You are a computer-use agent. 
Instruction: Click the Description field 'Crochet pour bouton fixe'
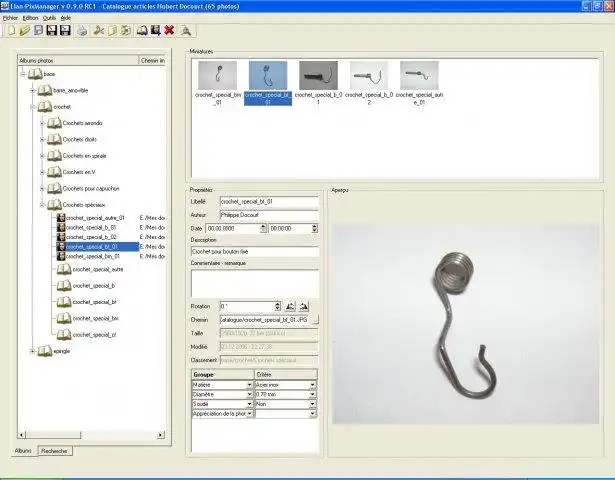coord(255,251)
